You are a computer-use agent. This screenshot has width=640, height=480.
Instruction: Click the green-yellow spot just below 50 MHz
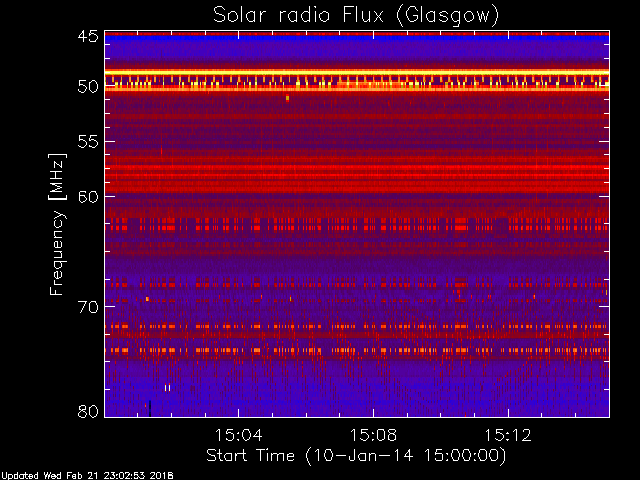287,98
